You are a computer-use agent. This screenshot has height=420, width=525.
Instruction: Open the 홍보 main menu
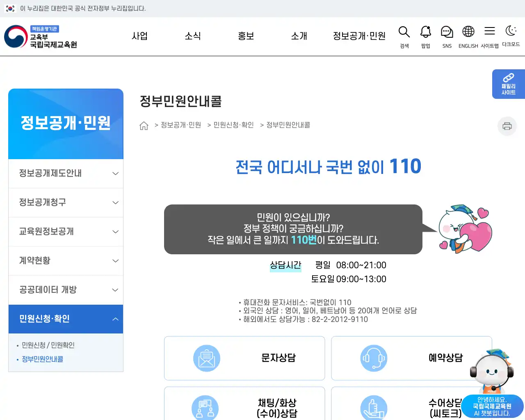(x=246, y=36)
